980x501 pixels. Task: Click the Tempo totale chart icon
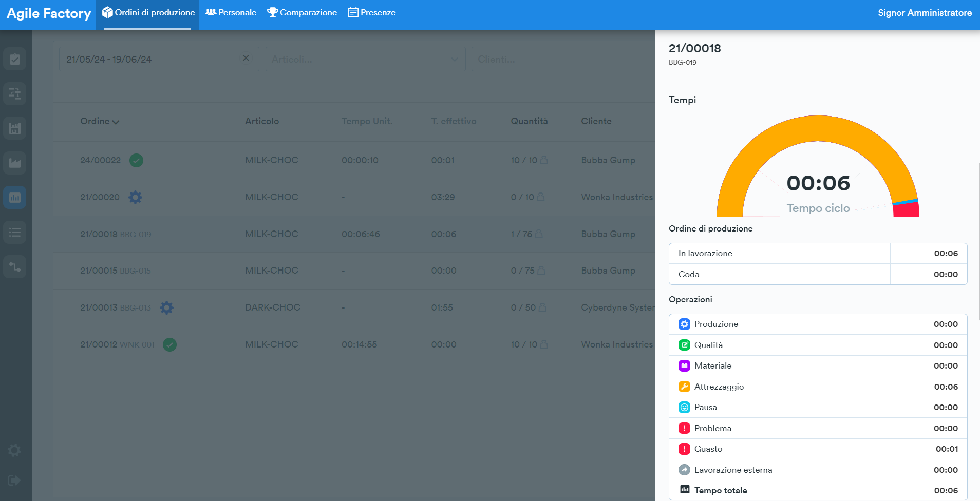tap(685, 490)
